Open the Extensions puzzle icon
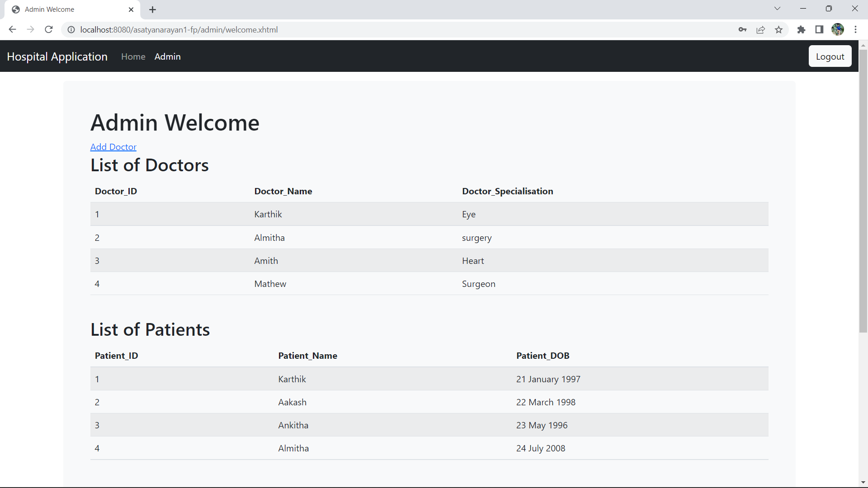 click(x=802, y=30)
